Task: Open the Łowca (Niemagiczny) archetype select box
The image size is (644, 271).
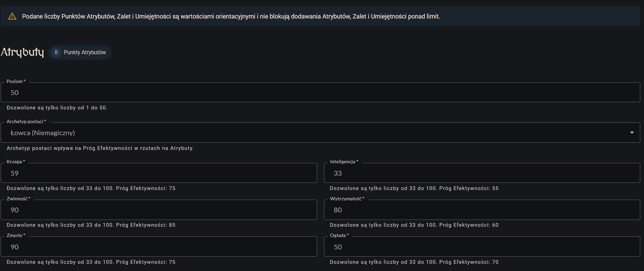Action: pyautogui.click(x=308, y=133)
